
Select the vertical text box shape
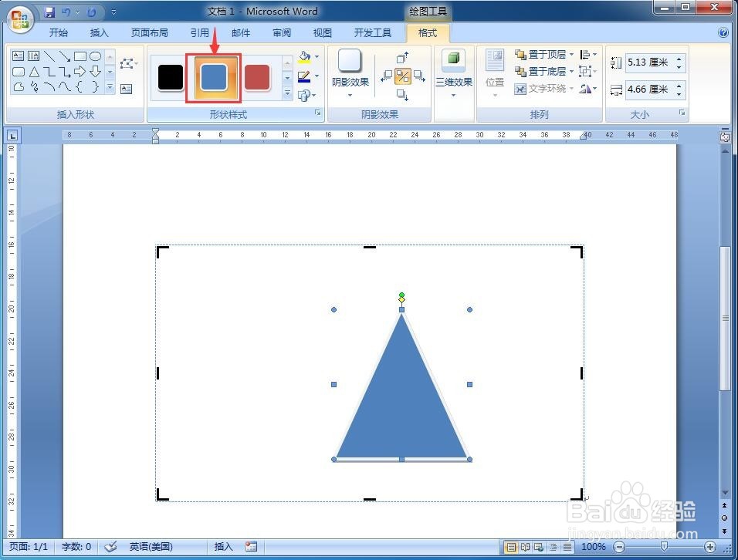pos(33,56)
